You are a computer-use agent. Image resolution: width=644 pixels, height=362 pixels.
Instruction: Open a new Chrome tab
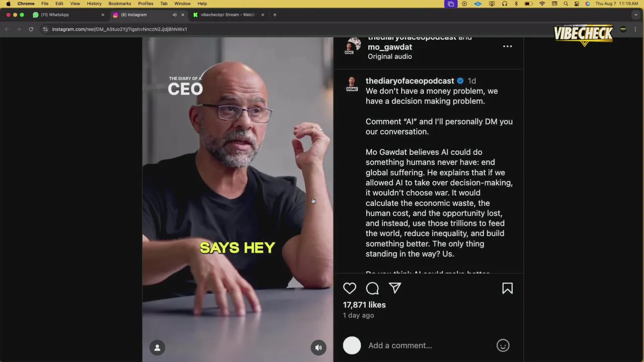pyautogui.click(x=275, y=15)
